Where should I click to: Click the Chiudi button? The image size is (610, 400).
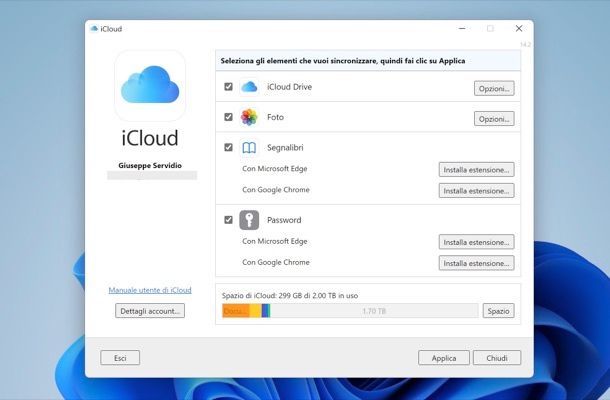(497, 358)
